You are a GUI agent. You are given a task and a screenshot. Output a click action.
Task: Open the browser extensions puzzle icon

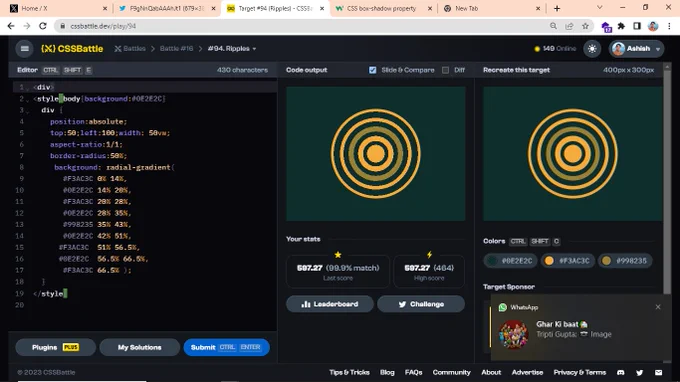point(621,26)
